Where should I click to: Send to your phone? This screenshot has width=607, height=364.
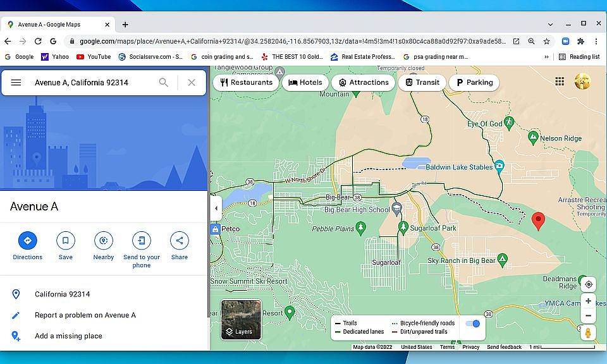click(141, 250)
